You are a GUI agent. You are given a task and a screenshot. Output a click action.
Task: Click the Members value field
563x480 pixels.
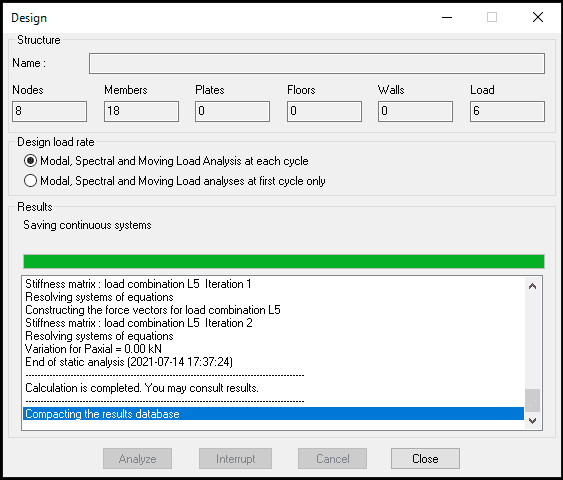click(141, 111)
